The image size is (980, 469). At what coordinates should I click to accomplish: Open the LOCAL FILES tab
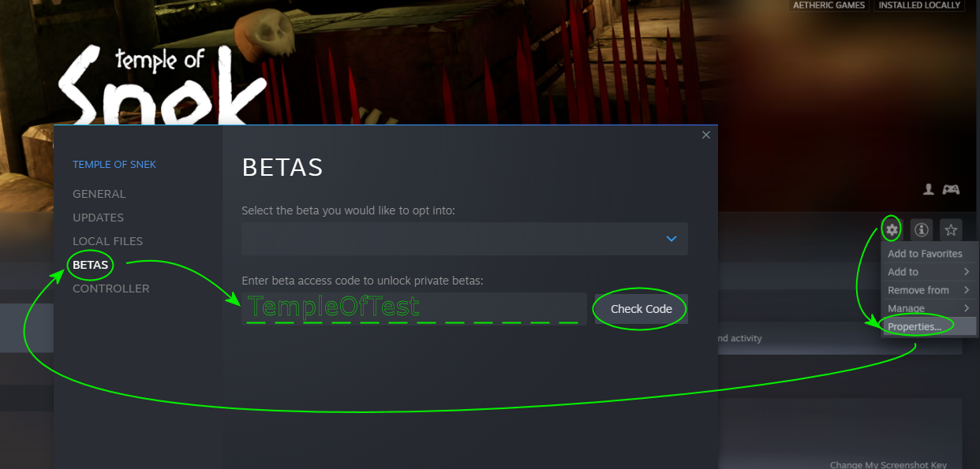pos(107,241)
